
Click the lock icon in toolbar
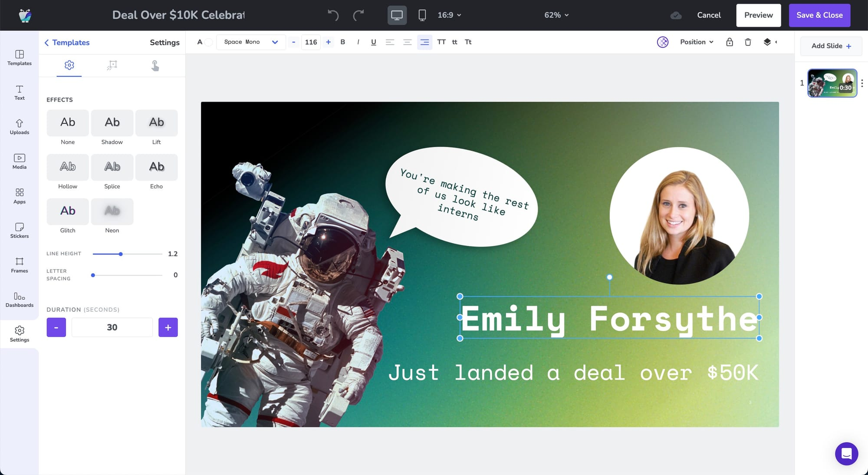pyautogui.click(x=729, y=42)
